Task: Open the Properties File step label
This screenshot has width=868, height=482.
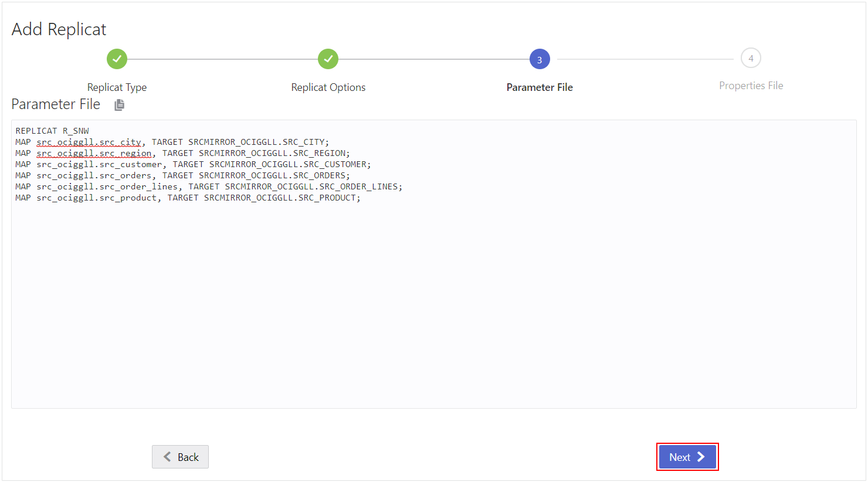Action: pyautogui.click(x=751, y=85)
